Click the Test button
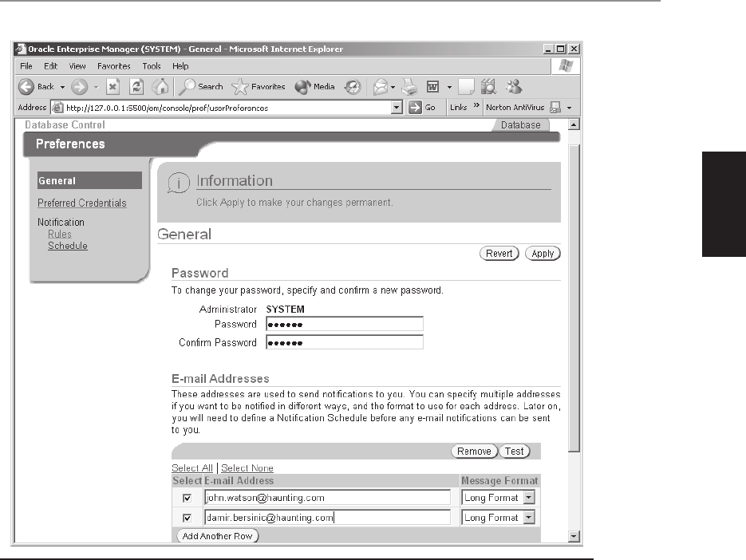Image resolution: width=746 pixels, height=560 pixels. (x=515, y=451)
